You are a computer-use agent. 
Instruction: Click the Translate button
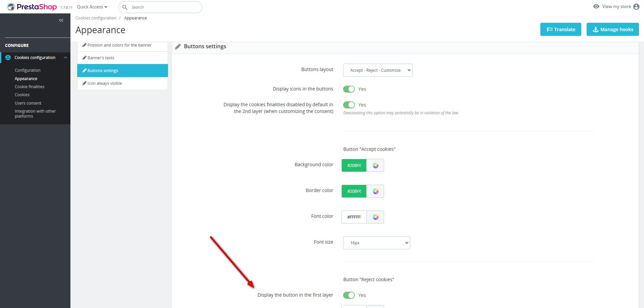click(561, 29)
